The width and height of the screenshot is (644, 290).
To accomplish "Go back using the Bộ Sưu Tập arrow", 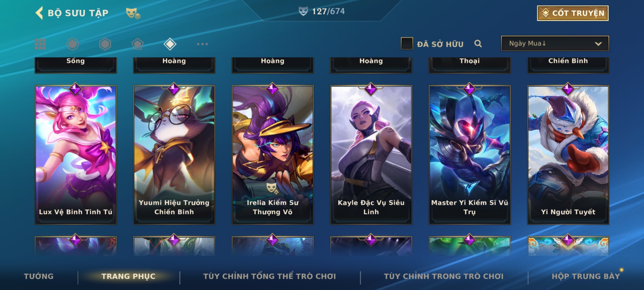I will click(39, 13).
